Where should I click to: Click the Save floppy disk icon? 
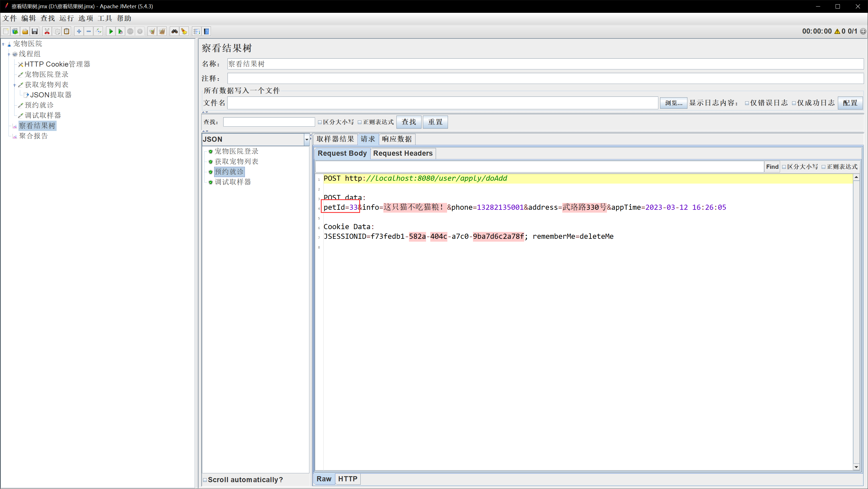[x=35, y=31]
